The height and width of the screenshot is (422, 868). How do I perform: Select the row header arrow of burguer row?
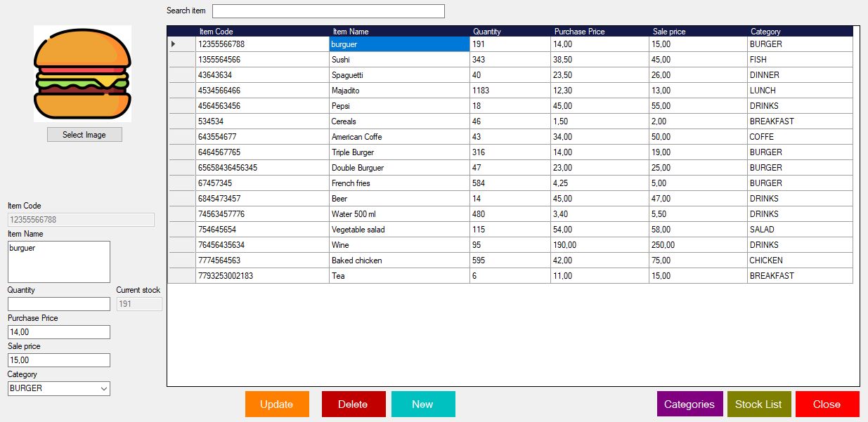click(x=182, y=44)
